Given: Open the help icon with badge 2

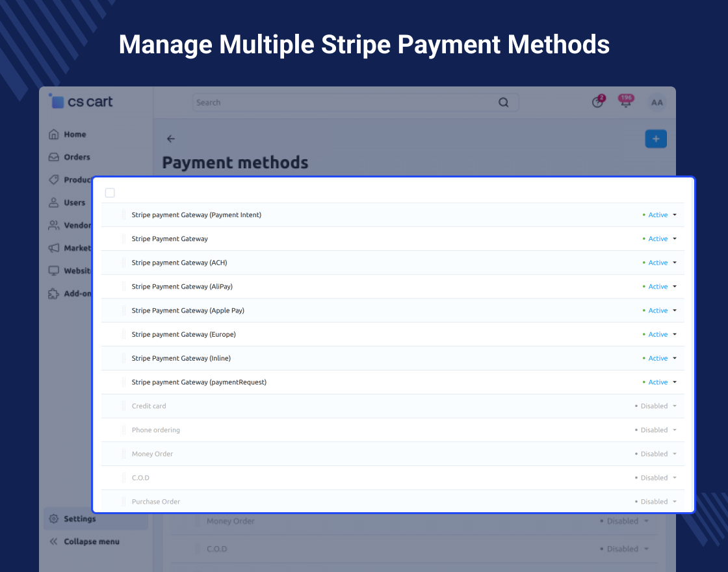Looking at the screenshot, I should pos(597,102).
